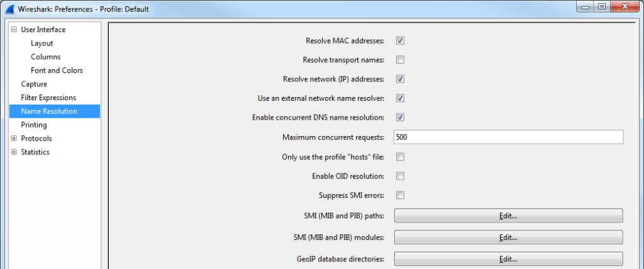Open the Columns preferences page
Image resolution: width=644 pixels, height=269 pixels.
click(45, 57)
